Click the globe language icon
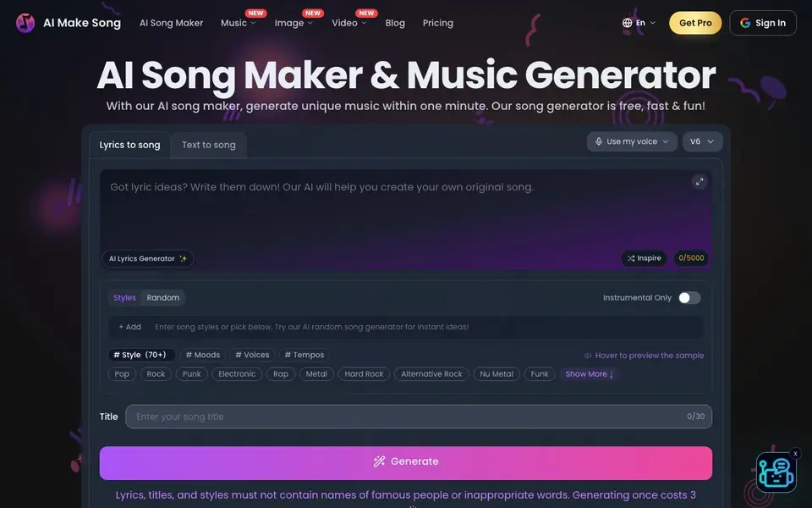812x508 pixels. click(x=627, y=23)
